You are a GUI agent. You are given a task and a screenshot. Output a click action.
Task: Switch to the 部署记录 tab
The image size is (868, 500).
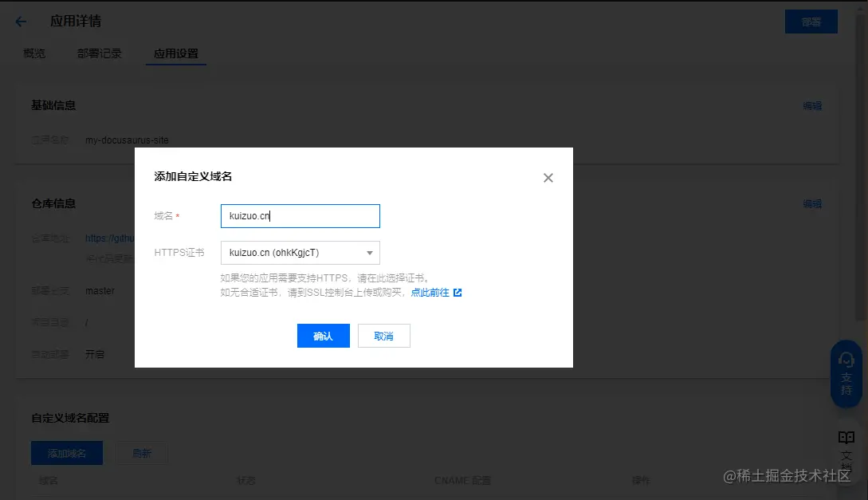click(x=99, y=53)
